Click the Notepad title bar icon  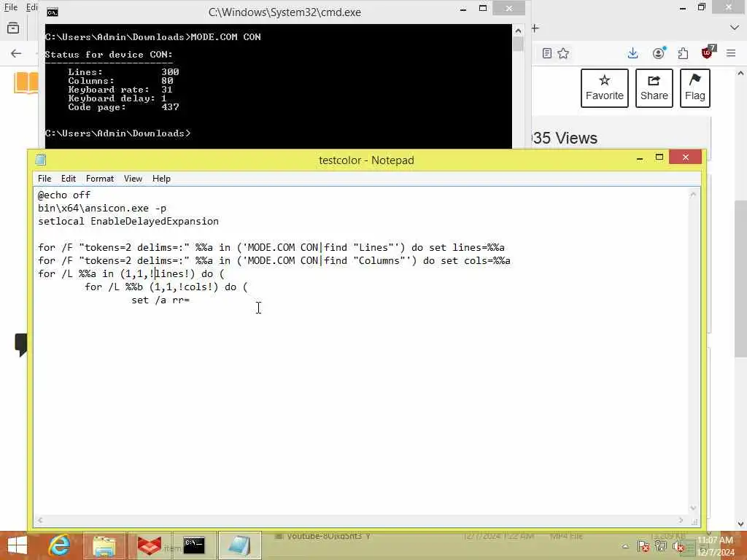click(x=41, y=160)
